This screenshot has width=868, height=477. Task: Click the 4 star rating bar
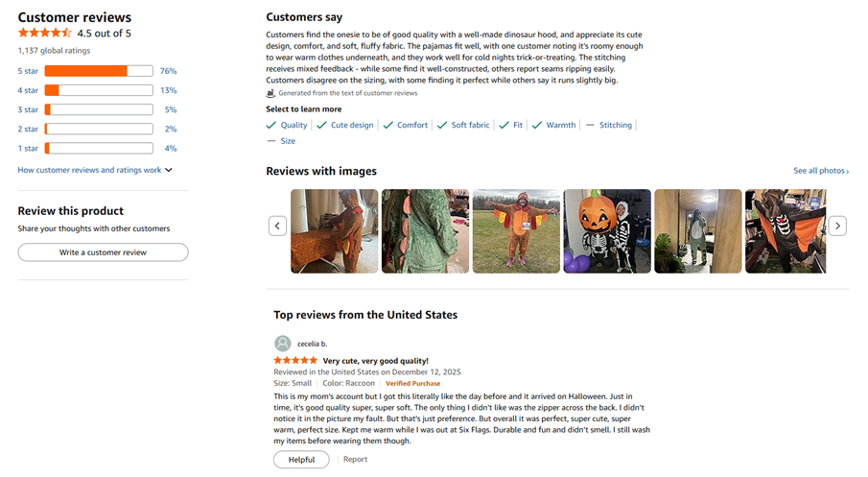pos(99,90)
